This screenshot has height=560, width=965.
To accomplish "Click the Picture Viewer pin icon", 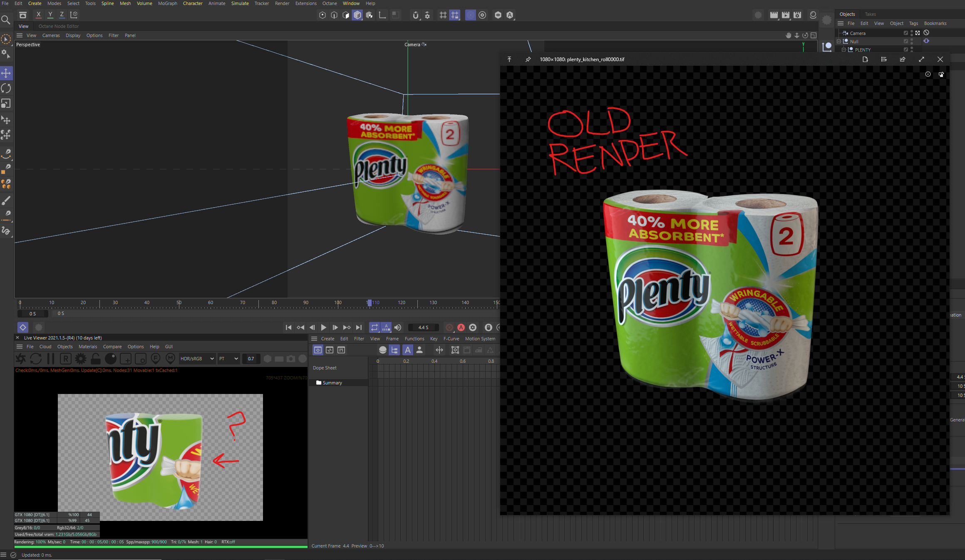I will click(528, 59).
